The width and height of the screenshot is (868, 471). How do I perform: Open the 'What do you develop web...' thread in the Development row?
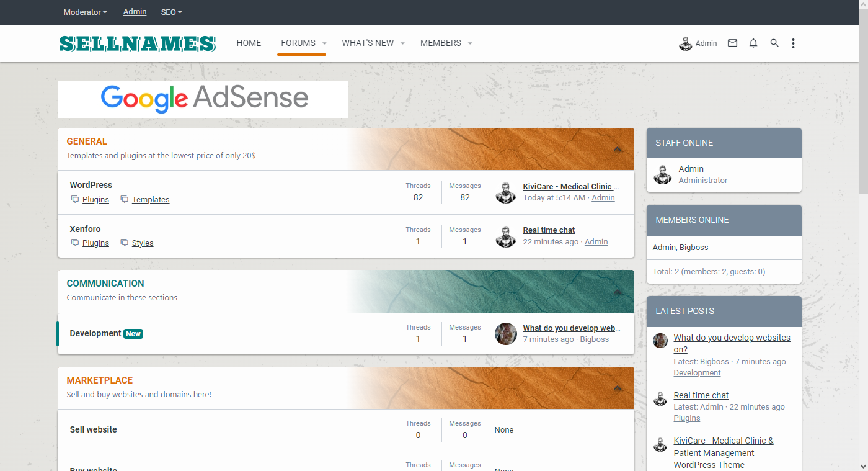click(x=571, y=328)
